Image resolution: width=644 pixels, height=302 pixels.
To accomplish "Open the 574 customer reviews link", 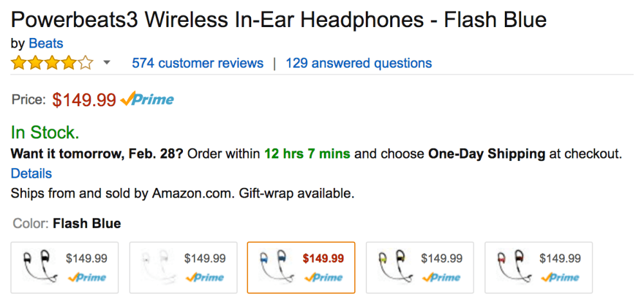I will pos(198,63).
